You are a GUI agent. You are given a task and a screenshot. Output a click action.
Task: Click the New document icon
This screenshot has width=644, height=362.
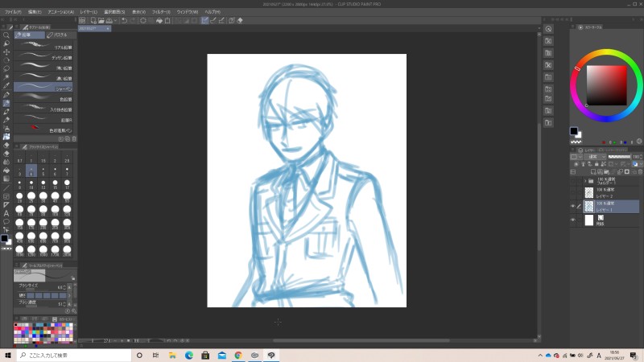pyautogui.click(x=93, y=21)
